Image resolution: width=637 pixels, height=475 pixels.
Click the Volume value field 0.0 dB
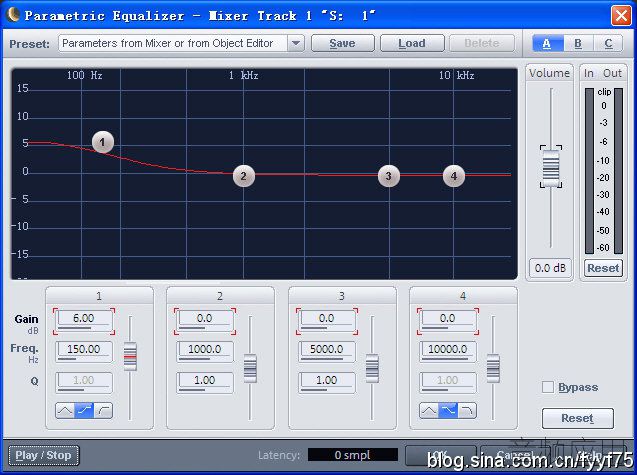click(x=550, y=268)
